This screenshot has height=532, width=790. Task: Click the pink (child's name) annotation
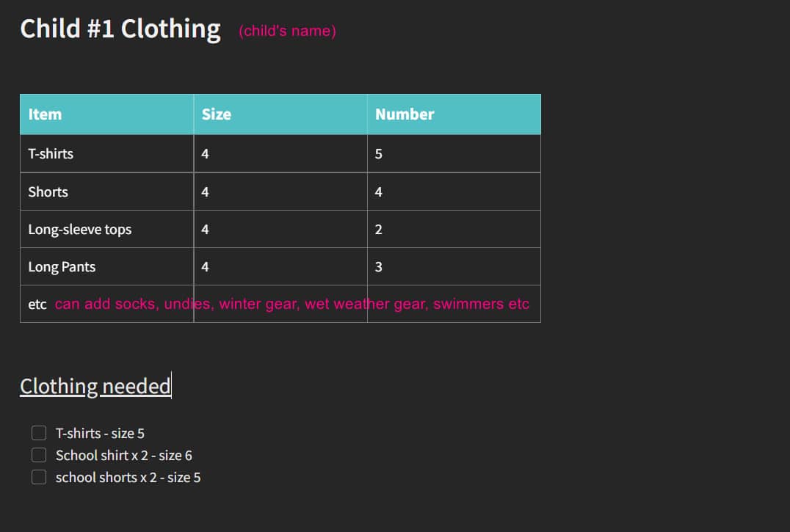point(287,32)
